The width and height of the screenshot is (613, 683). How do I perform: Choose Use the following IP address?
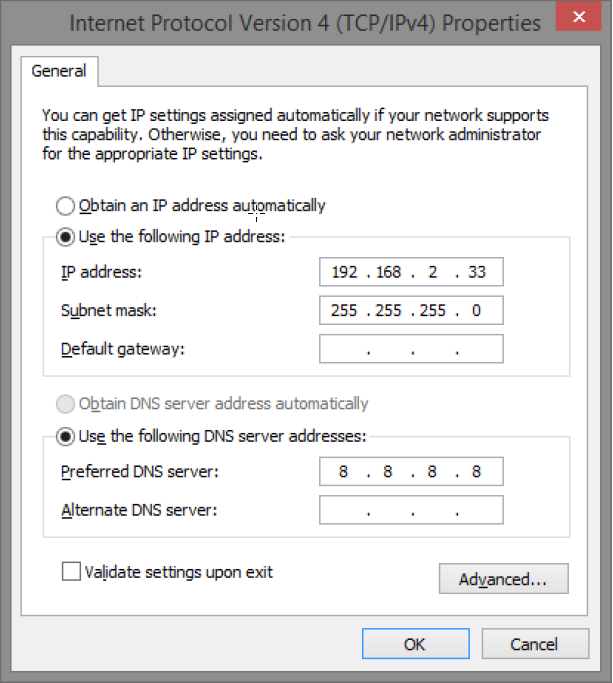66,237
